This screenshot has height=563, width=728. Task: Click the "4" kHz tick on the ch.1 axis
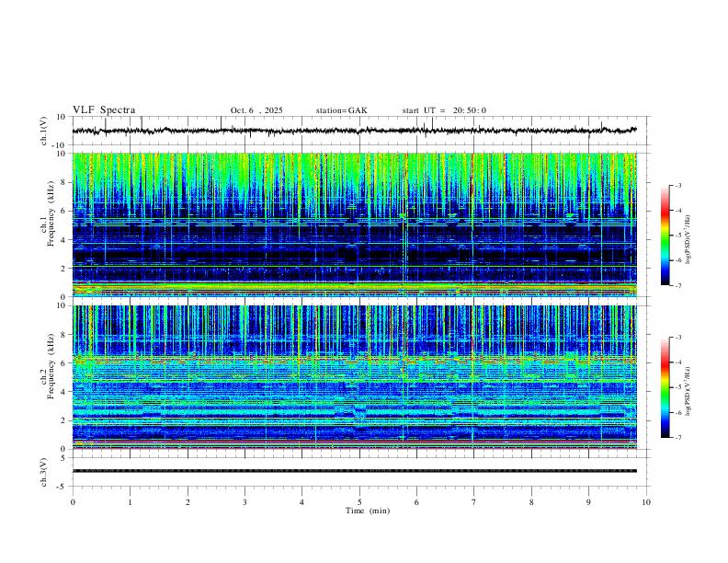[63, 240]
